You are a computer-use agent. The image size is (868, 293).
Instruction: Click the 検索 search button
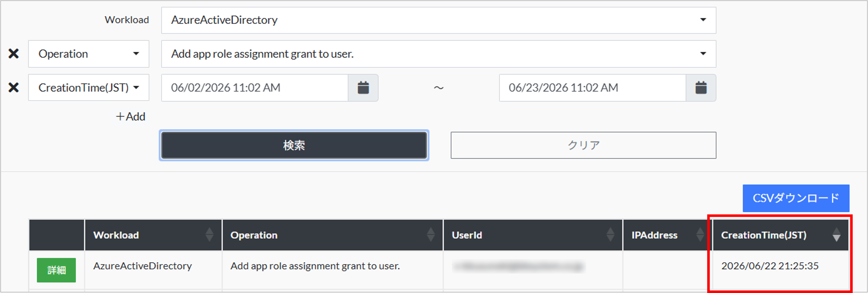[x=294, y=145]
